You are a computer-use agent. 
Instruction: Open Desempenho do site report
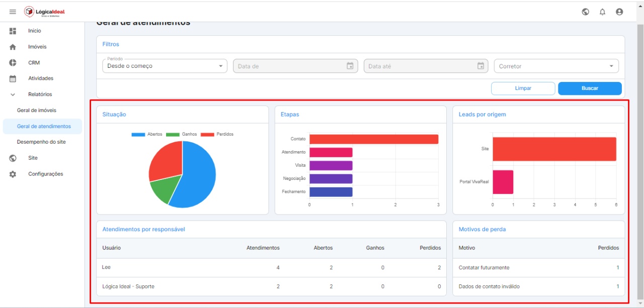coord(41,142)
